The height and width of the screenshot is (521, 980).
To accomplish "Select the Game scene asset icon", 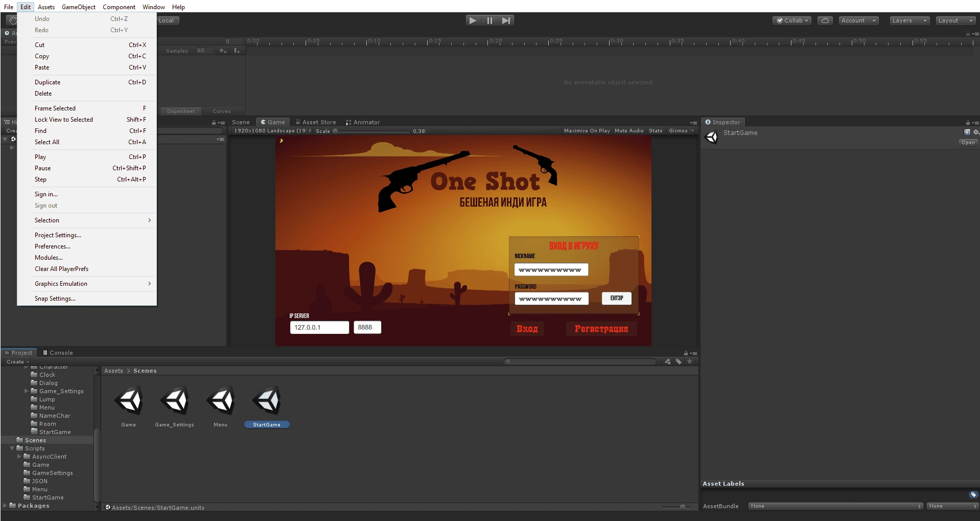I will click(x=129, y=400).
